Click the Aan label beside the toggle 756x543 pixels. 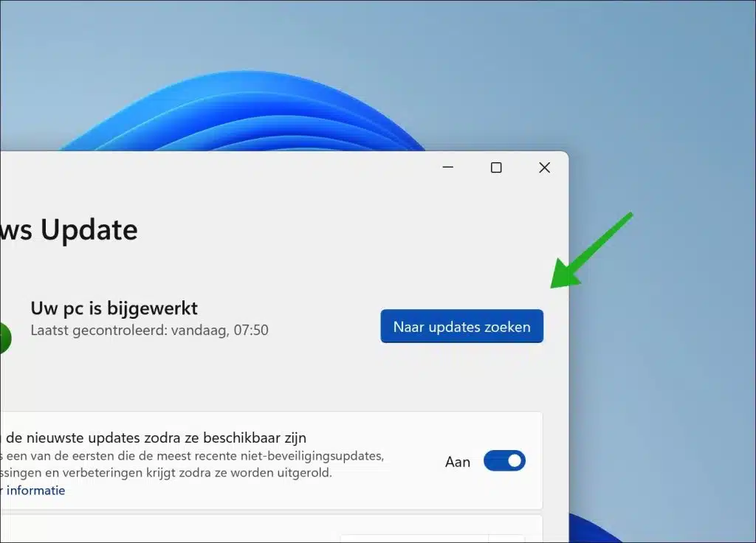[458, 462]
